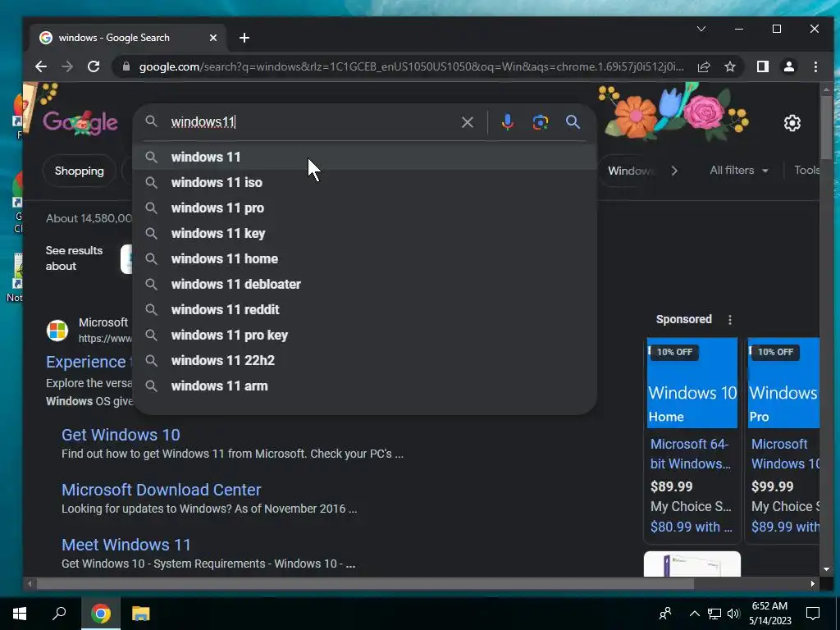Open the All filters dropdown
Image resolution: width=840 pixels, height=630 pixels.
pos(739,171)
